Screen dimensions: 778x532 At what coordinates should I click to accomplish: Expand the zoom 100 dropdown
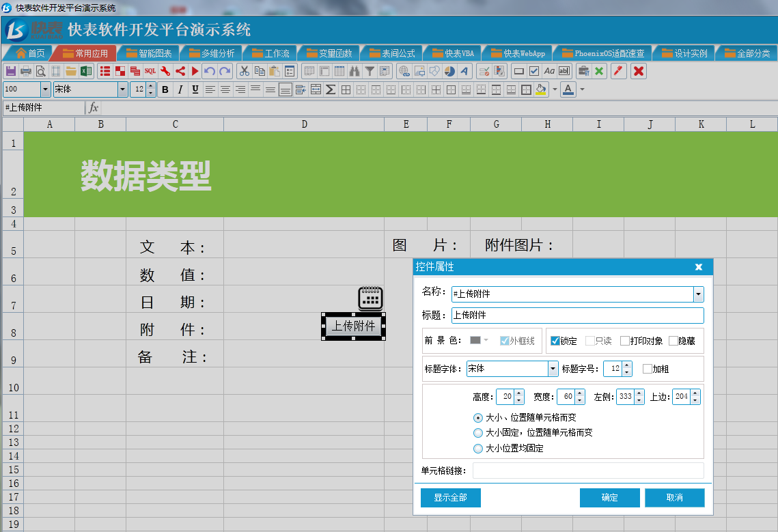coord(45,89)
